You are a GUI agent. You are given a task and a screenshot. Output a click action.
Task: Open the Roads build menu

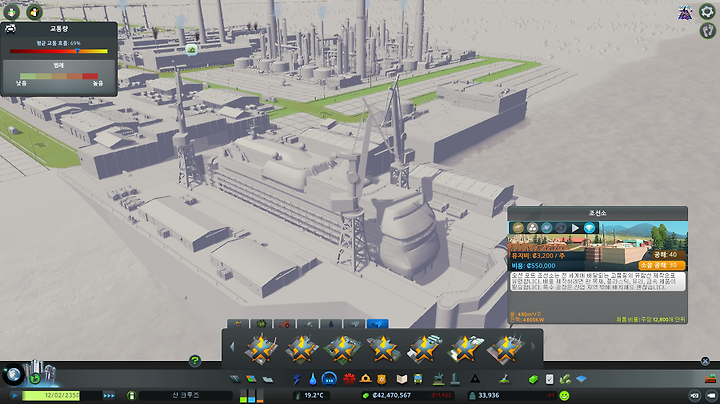click(x=235, y=379)
